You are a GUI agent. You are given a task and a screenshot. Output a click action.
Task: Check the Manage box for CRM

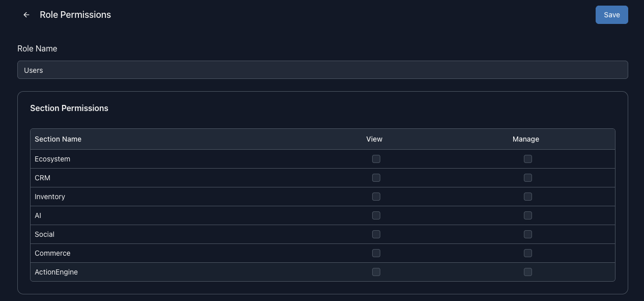tap(528, 178)
